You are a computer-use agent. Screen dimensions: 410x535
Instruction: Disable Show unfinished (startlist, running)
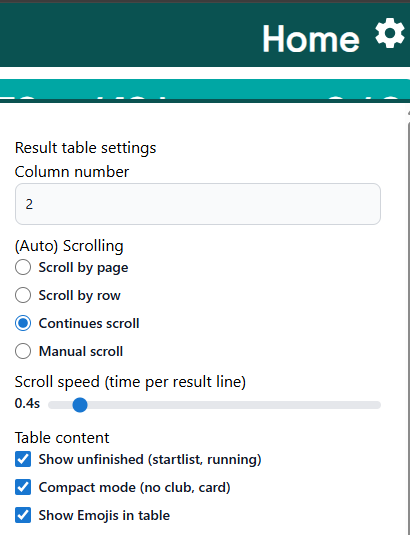tap(23, 459)
